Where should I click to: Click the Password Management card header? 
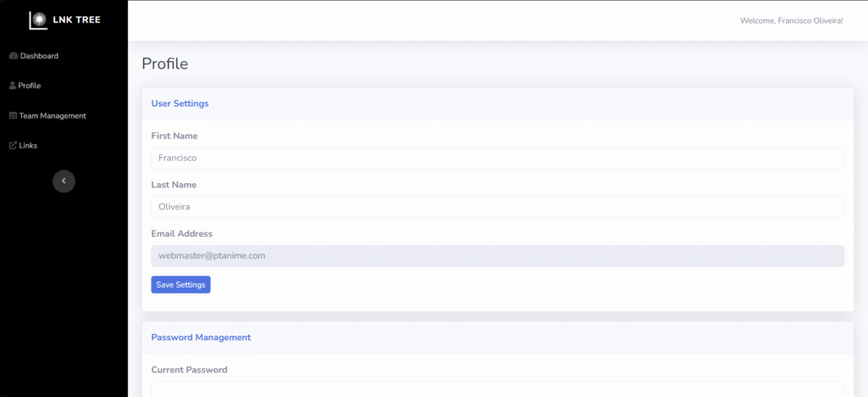click(498, 338)
